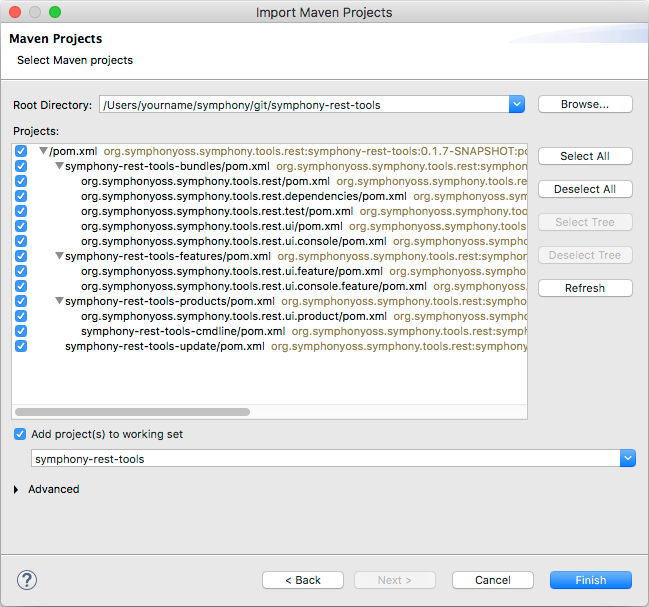Image resolution: width=649 pixels, height=607 pixels.
Task: Toggle checkbox for symphony-rest-tools-cmdline/pom.xml
Action: pos(21,331)
